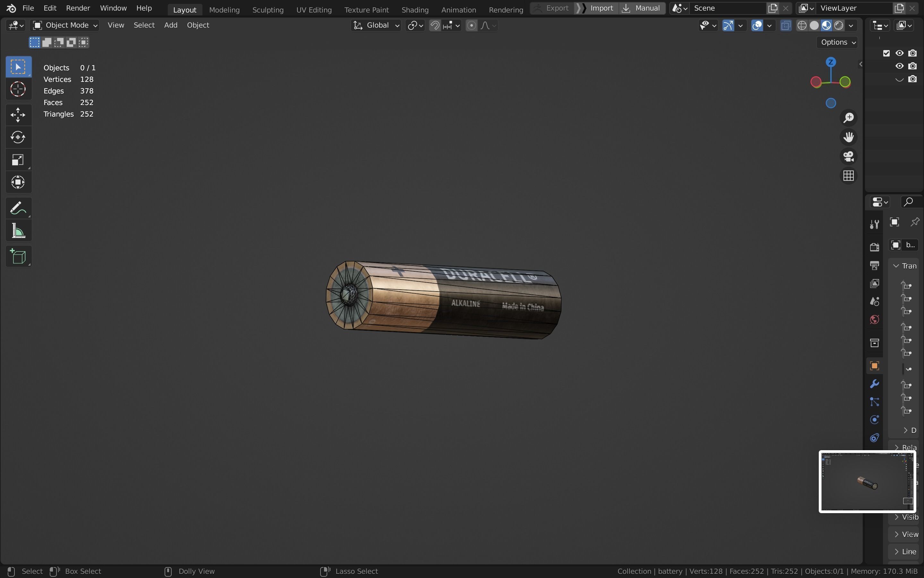Open the snapping options dropdown

[452, 25]
